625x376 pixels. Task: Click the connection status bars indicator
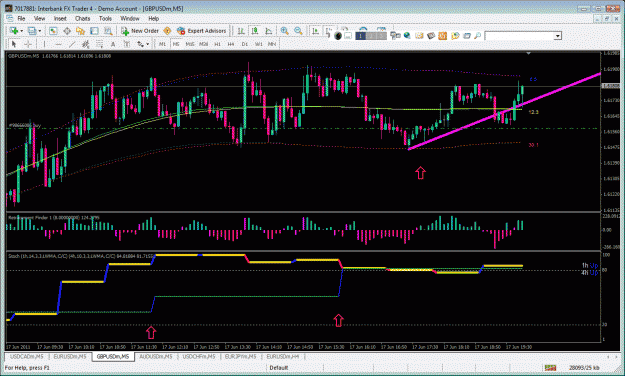point(550,368)
